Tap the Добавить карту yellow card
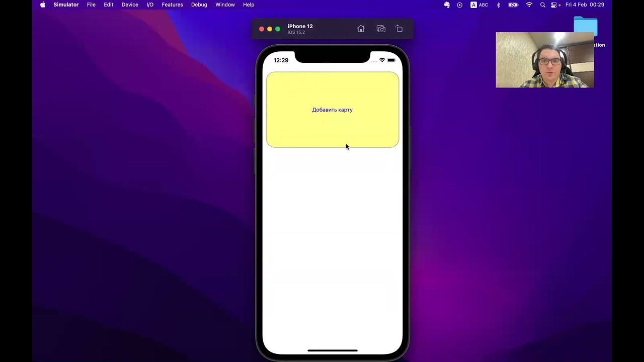This screenshot has height=362, width=644. pos(333,110)
